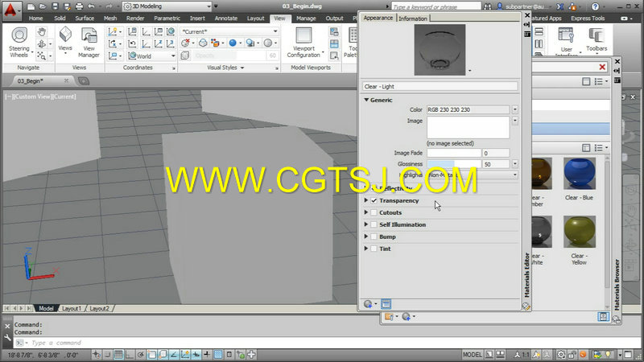
Task: Select the Zoom Extents tool
Action: tap(42, 56)
